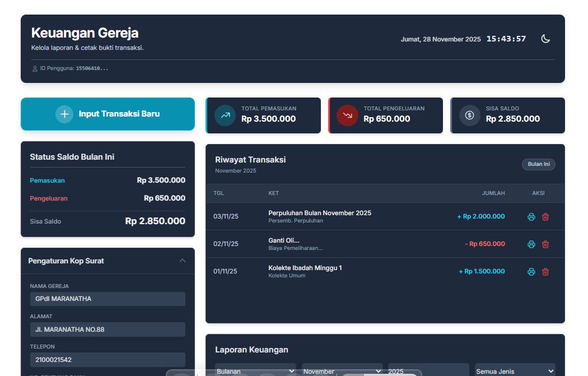The width and height of the screenshot is (588, 376).
Task: Click the ID Pengguna value 15506410...
Action: [92, 69]
